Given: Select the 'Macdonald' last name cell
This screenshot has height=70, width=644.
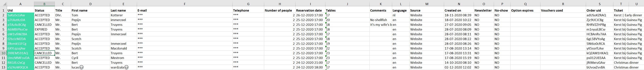Looking at the screenshot, I should (x=123, y=48).
